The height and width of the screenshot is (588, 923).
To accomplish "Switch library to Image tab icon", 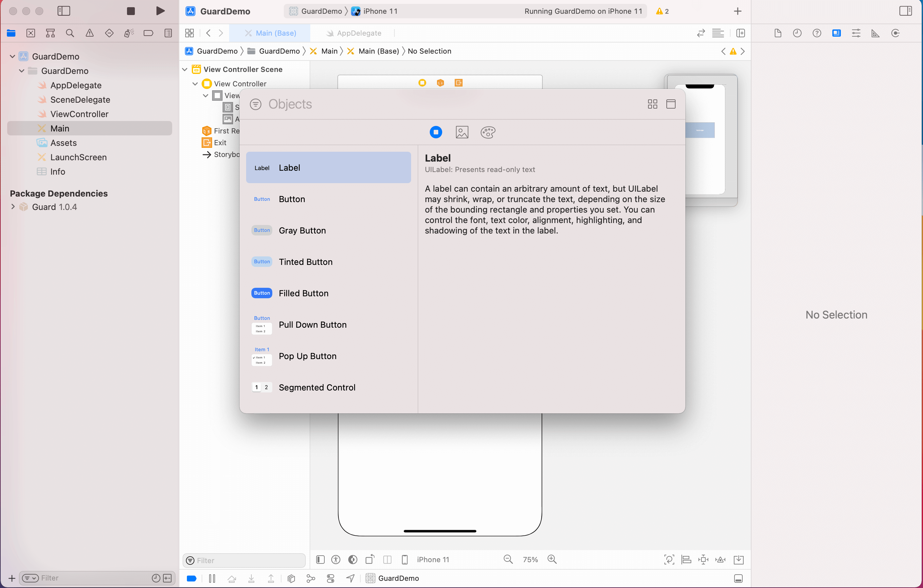I will (462, 132).
